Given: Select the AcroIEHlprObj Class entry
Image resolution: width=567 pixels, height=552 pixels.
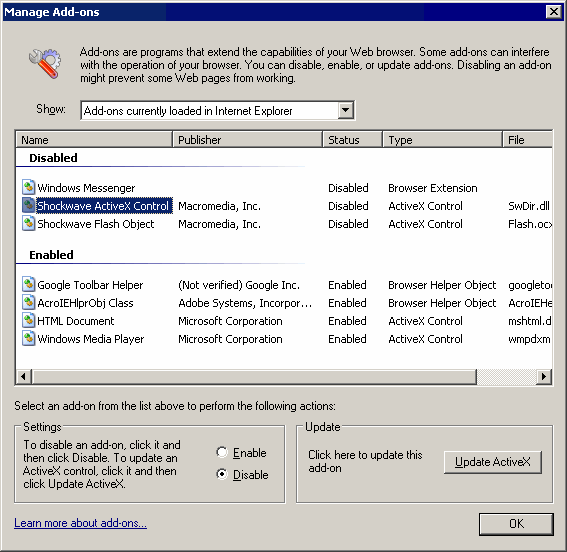Looking at the screenshot, I should 85,303.
